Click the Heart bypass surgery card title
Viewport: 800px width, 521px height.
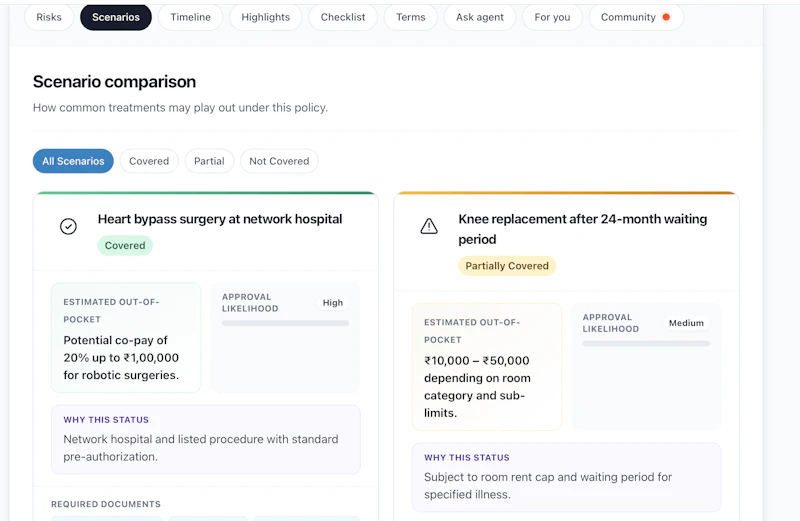220,219
